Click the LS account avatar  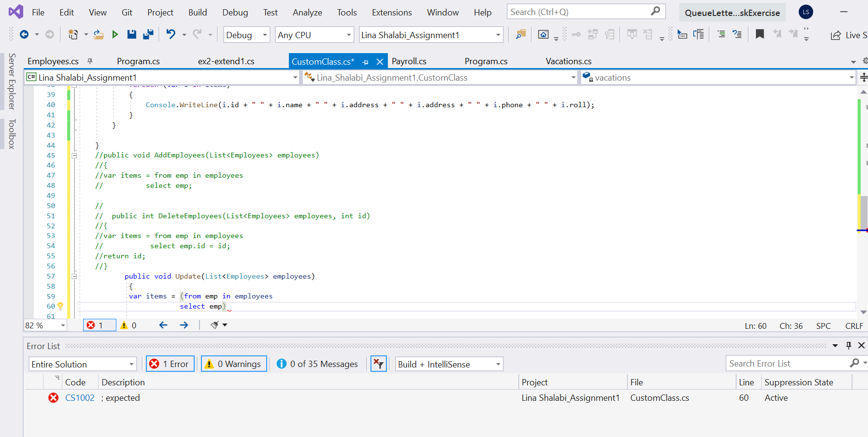(806, 12)
